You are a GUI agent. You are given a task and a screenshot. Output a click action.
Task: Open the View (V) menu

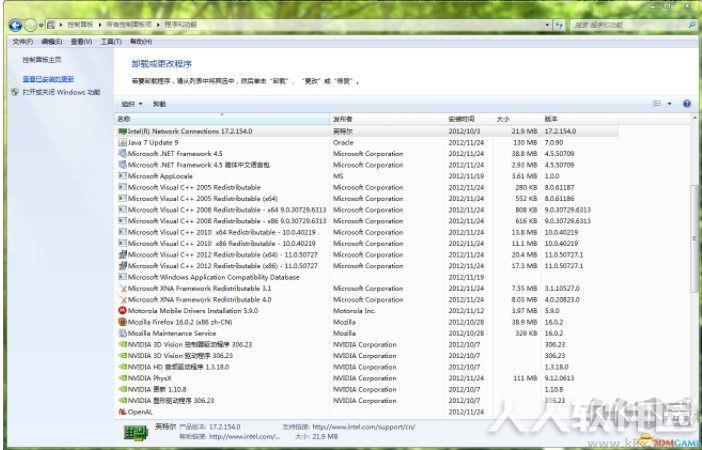tap(81, 42)
